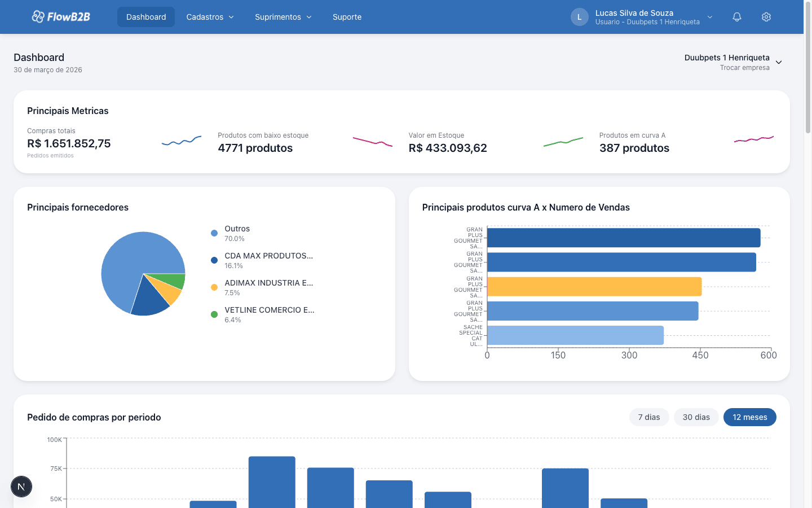The width and height of the screenshot is (812, 508).
Task: Click the 'Produtos em curva A' label
Action: [x=633, y=135]
